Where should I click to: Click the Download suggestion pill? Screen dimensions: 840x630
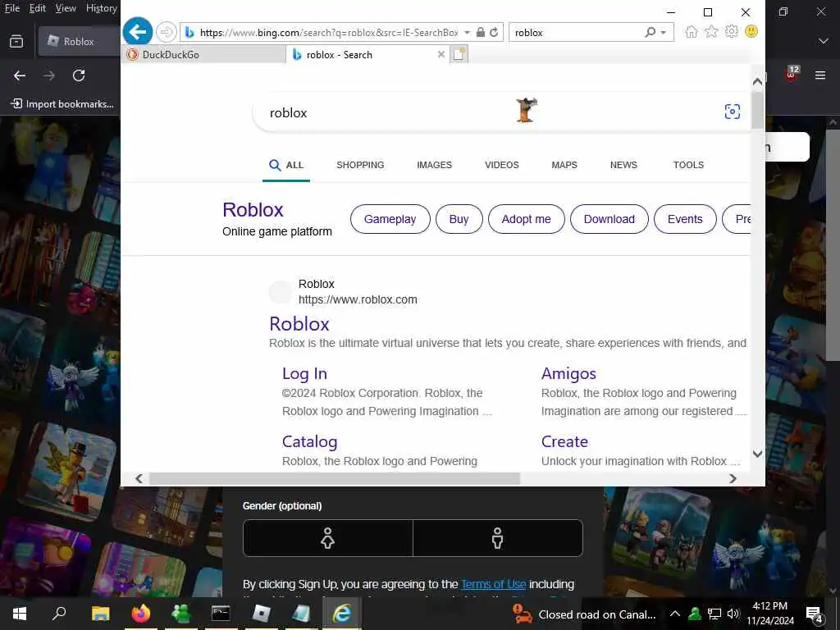point(609,219)
